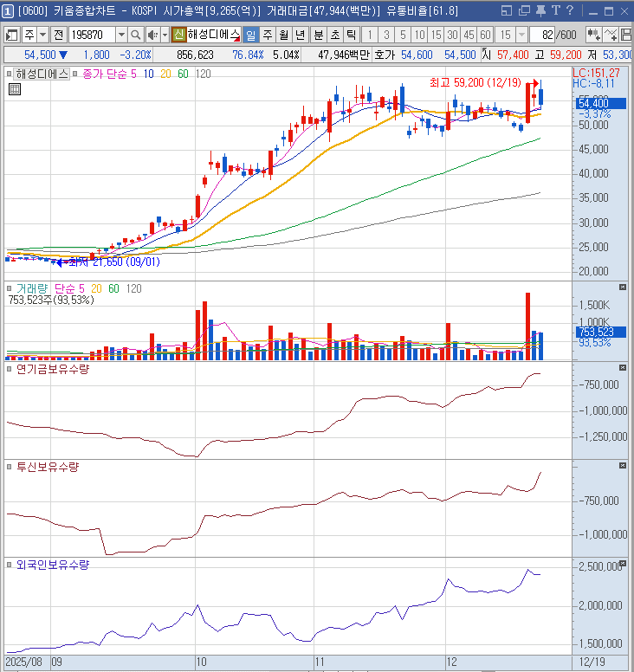Click the speaker sound icon in toolbar
Screen dimensions: 634x672
(152, 35)
